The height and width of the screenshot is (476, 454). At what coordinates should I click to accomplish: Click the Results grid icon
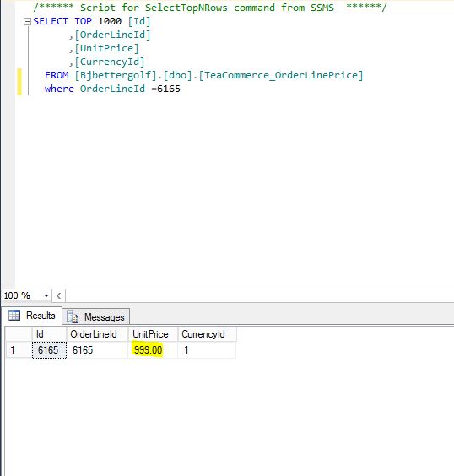pyautogui.click(x=14, y=316)
